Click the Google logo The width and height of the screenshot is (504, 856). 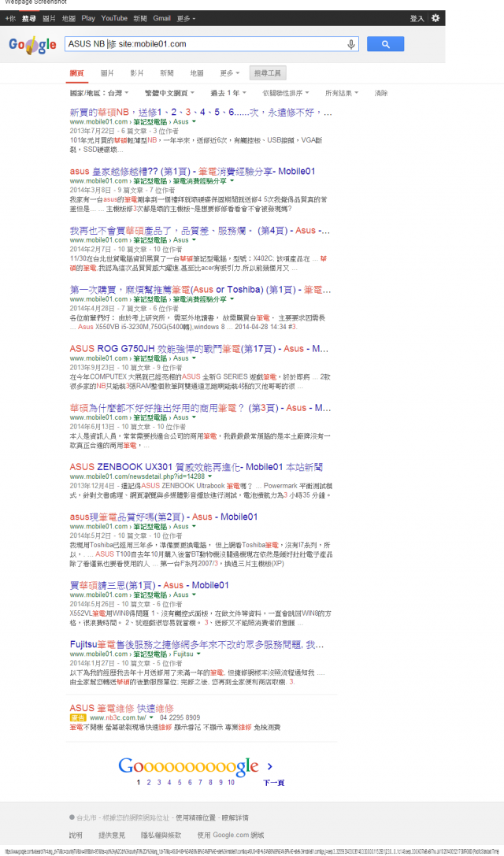click(32, 45)
